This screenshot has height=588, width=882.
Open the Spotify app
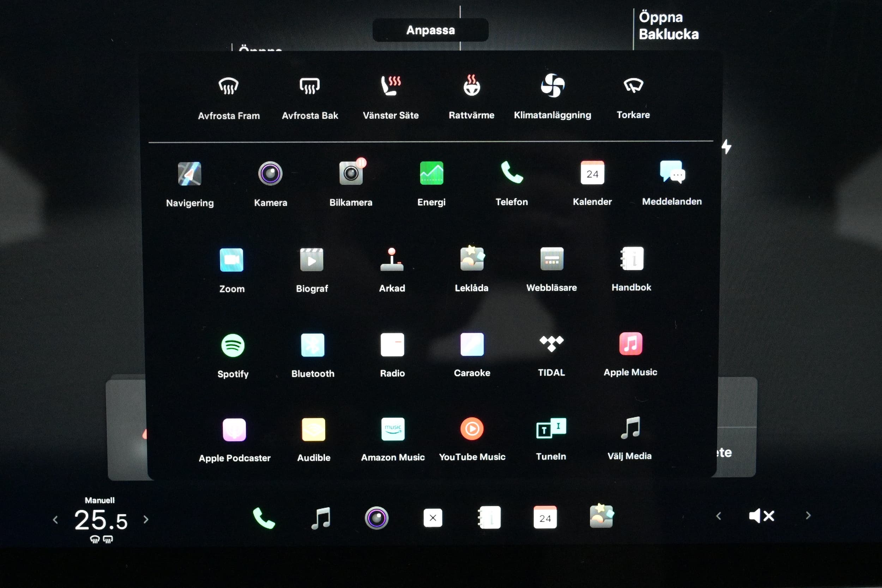[x=232, y=345]
